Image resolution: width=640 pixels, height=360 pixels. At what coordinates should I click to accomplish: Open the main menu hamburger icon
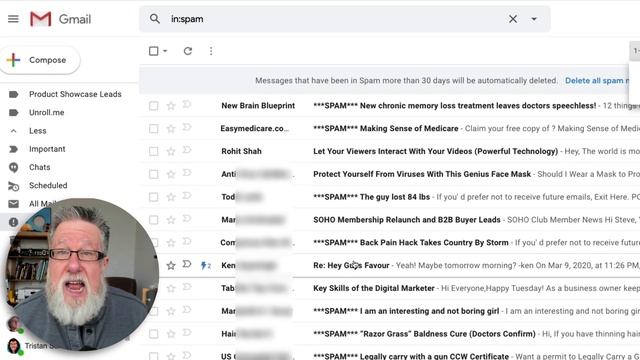(13, 19)
